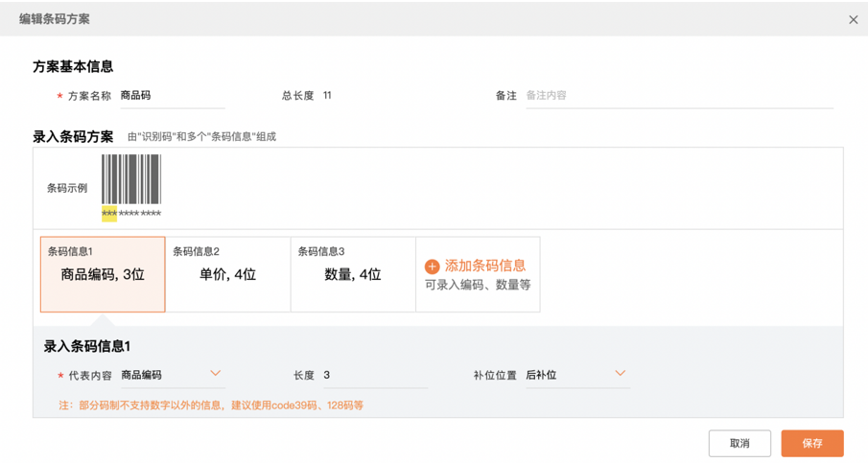Click the highlighted yellow asterisks under barcode

[x=109, y=214]
